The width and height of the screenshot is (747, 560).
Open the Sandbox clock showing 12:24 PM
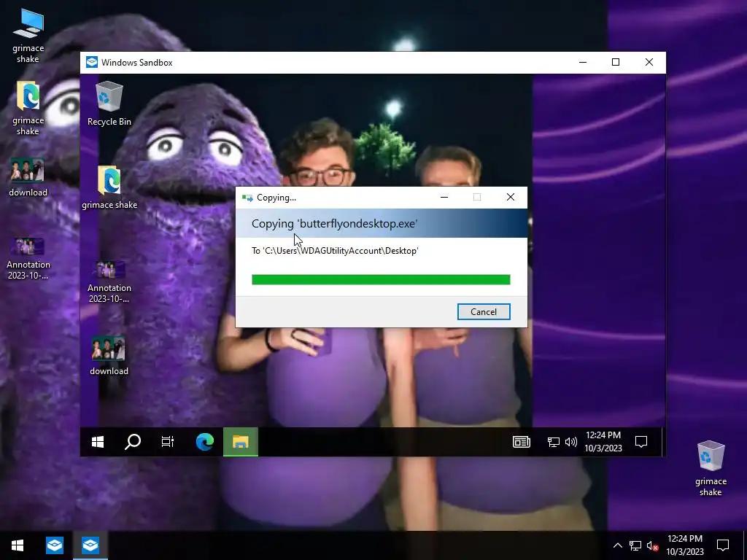tap(603, 441)
